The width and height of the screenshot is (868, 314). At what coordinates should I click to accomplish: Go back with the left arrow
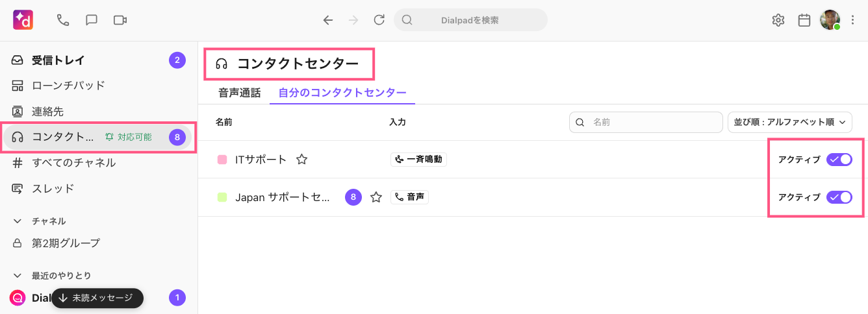coord(328,20)
